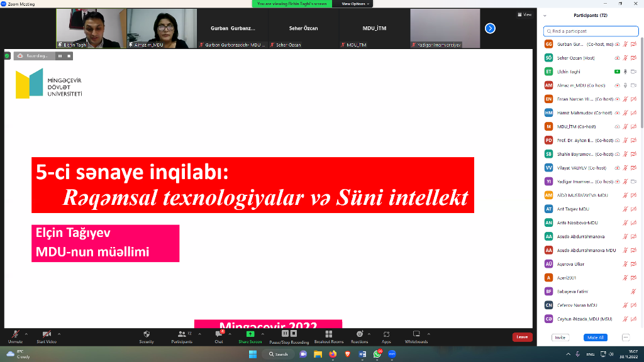
Task: Click the three-dots More button in Participants panel
Action: [625, 337]
